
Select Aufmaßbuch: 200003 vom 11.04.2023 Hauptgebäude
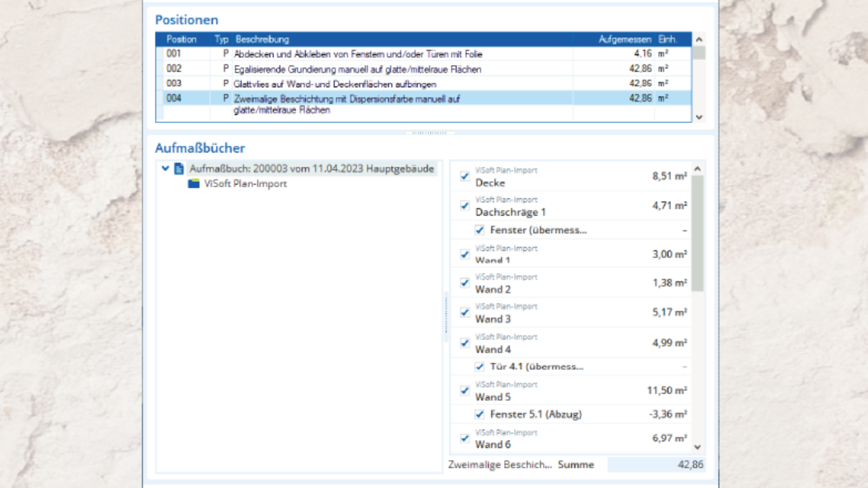[311, 169]
